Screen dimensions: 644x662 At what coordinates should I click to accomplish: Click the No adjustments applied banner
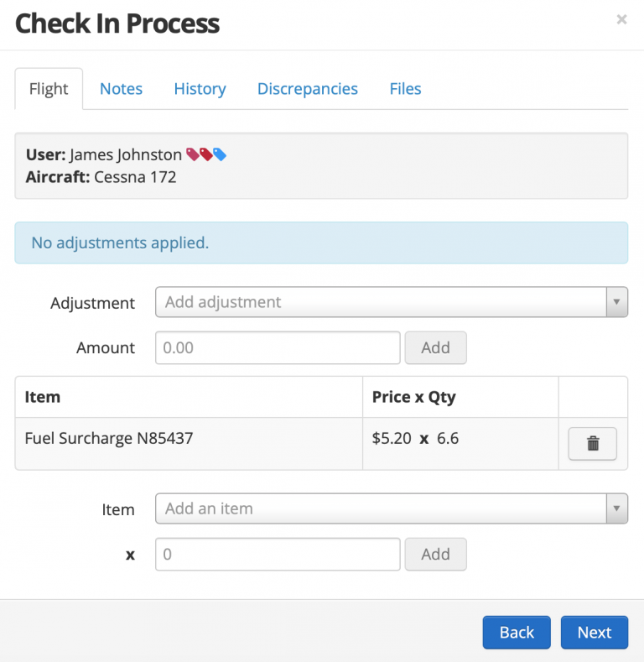(x=321, y=243)
